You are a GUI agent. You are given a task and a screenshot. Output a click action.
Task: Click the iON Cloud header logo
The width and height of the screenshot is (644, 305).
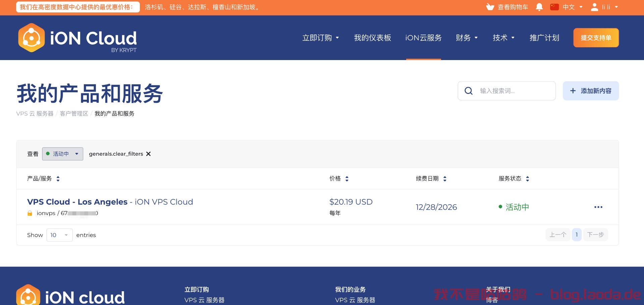coord(77,38)
